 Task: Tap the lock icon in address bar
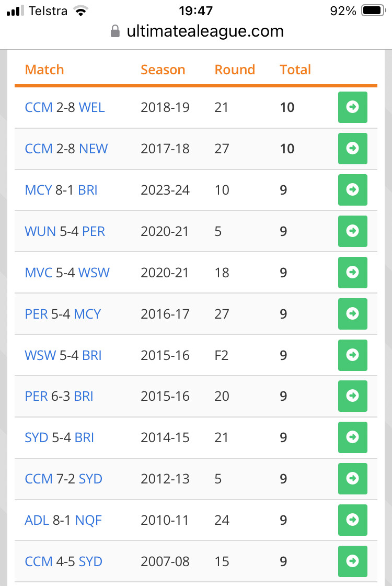pos(116,32)
